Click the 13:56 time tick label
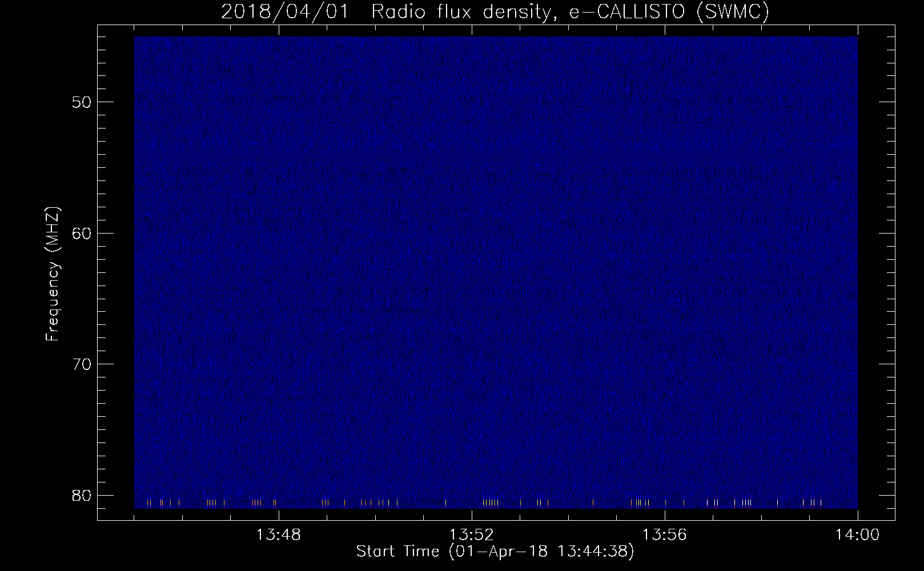This screenshot has height=571, width=924. [665, 535]
